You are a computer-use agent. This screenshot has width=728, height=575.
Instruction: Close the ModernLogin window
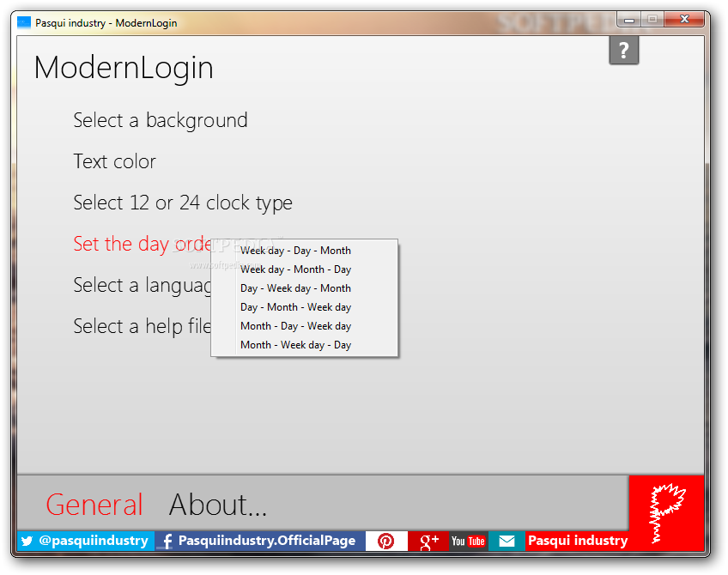tap(684, 20)
